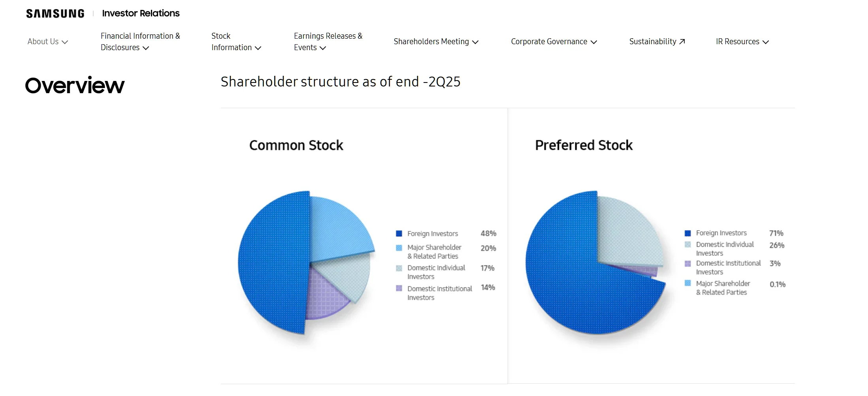Click the Domestic Institutional legend square under Preferred Stock
This screenshot has width=868, height=396.
pyautogui.click(x=687, y=263)
